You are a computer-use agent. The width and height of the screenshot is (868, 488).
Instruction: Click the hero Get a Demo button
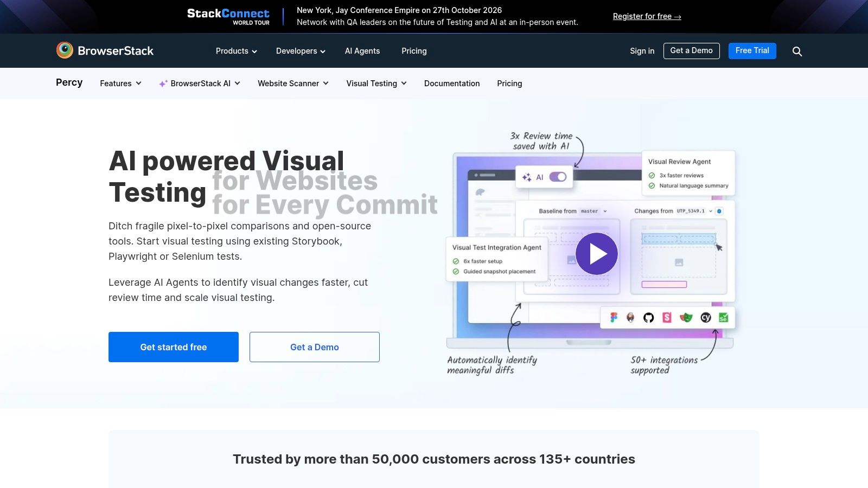(315, 347)
